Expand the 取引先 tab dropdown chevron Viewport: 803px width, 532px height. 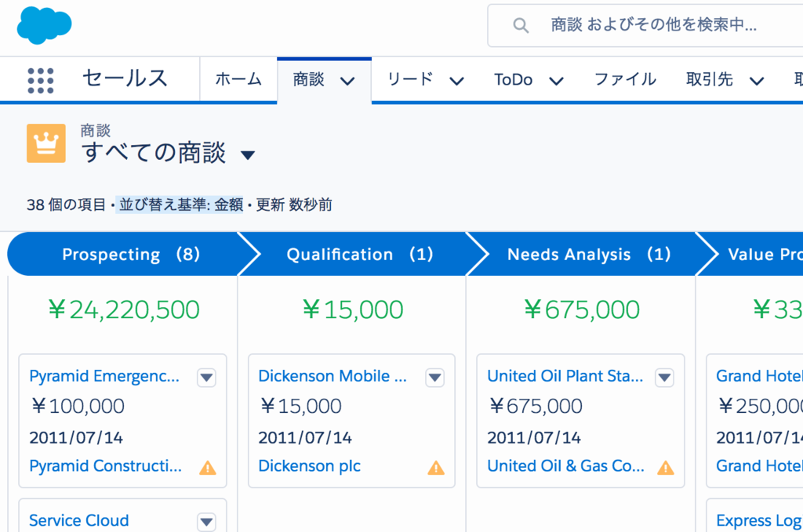(x=757, y=81)
